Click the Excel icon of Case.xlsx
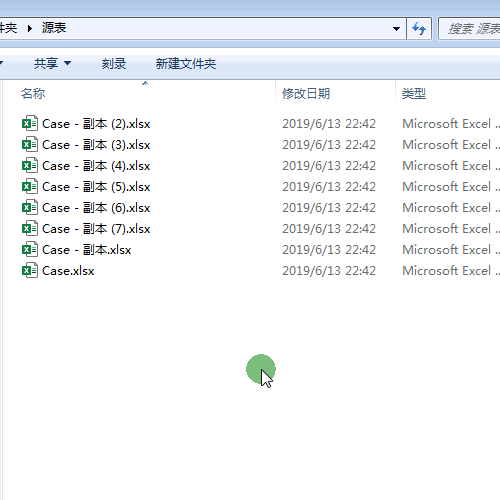Image resolution: width=500 pixels, height=500 pixels. 30,271
